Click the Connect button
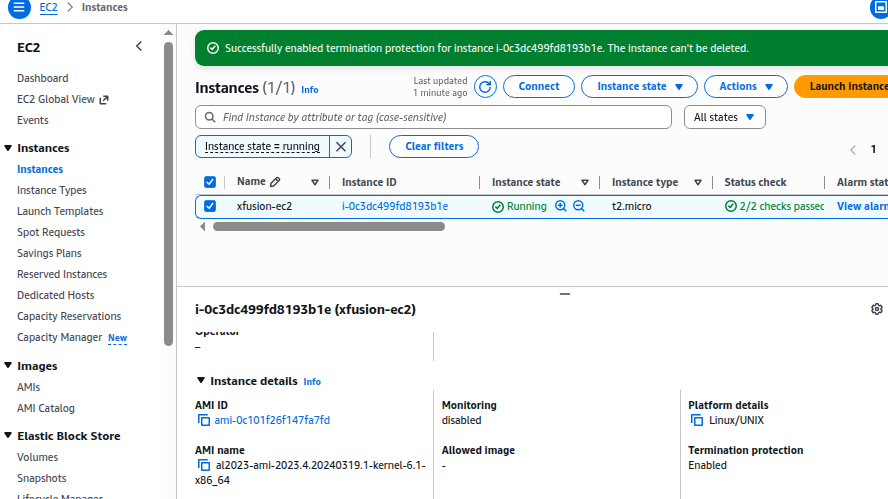 [x=538, y=87]
